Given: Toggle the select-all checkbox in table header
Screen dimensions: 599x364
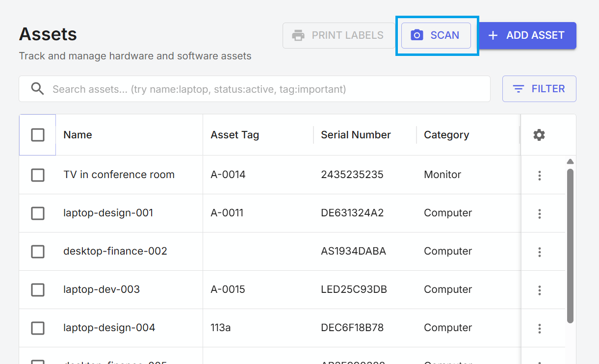Looking at the screenshot, I should pos(37,134).
